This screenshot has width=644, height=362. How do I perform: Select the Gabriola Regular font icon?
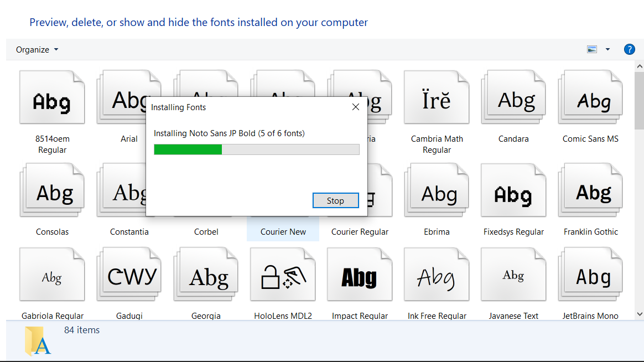[52, 275]
